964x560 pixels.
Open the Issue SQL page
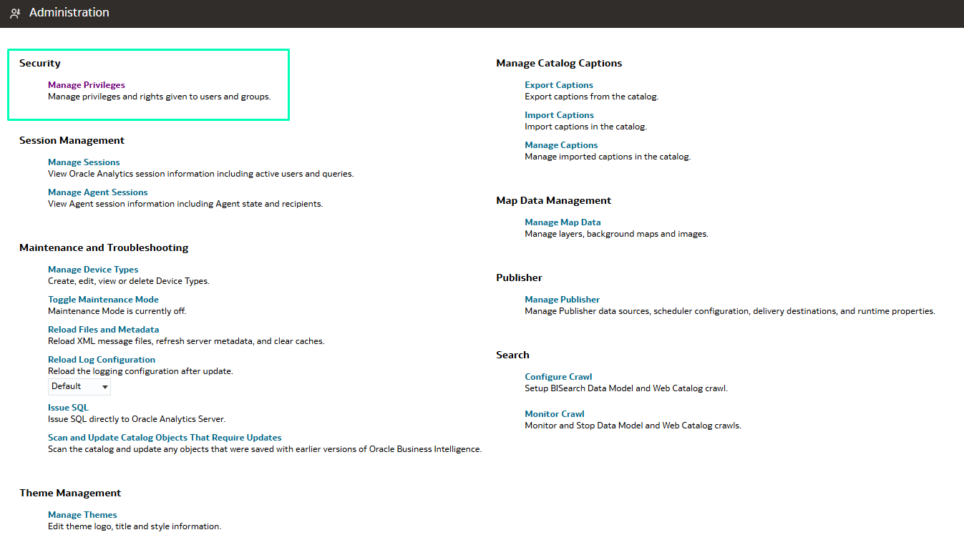[68, 408]
